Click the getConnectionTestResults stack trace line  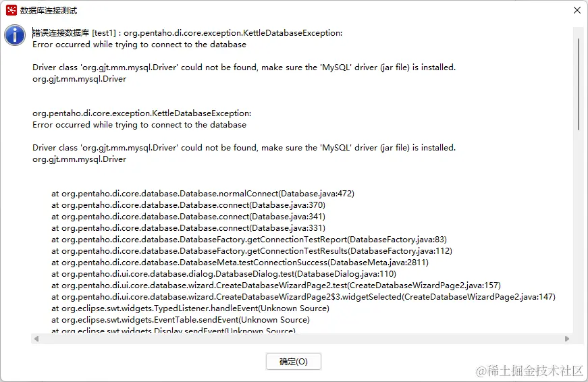251,251
